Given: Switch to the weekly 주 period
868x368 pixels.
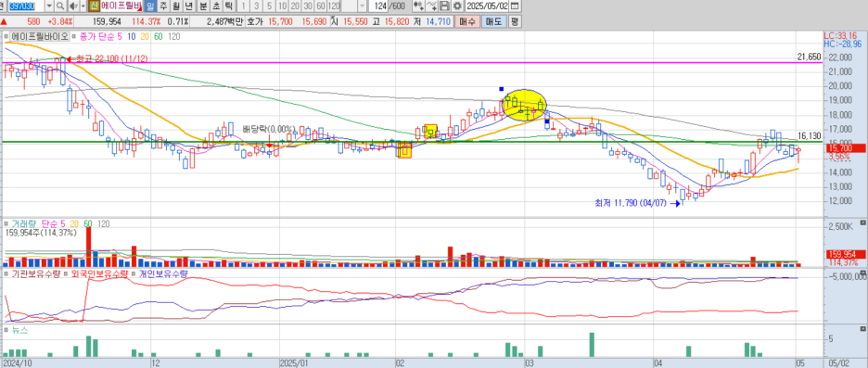Looking at the screenshot, I should click(x=163, y=6).
